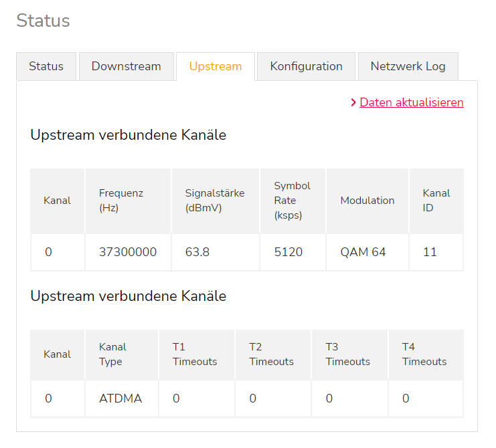
Task: Click the T4 Timeouts column header
Action: click(424, 354)
